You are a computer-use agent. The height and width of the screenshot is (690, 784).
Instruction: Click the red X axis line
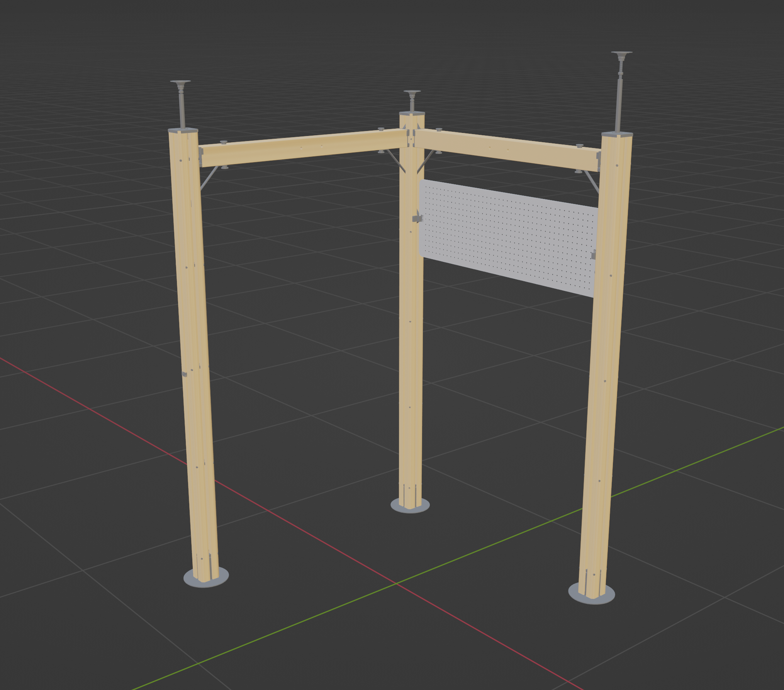(116, 423)
